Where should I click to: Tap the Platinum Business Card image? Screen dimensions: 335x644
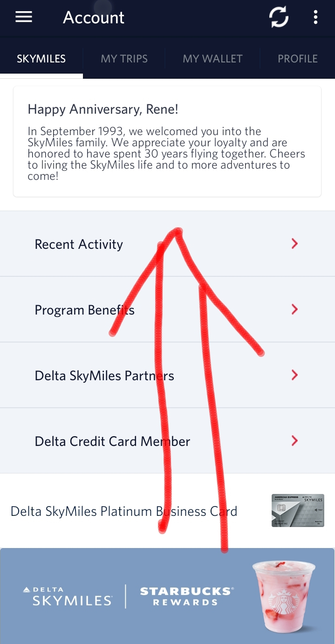coord(298,511)
